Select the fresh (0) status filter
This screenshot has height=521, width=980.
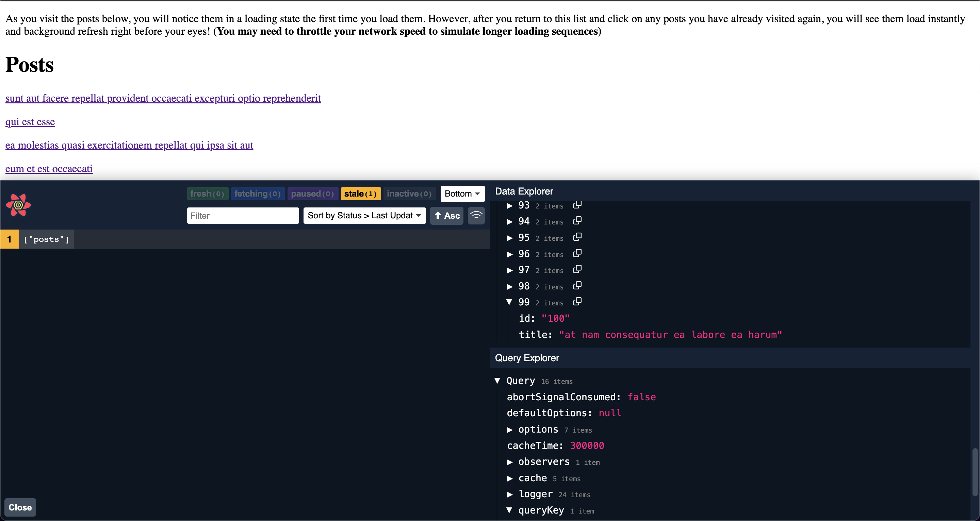(x=207, y=194)
